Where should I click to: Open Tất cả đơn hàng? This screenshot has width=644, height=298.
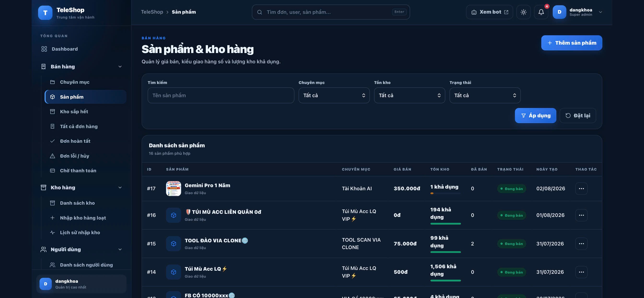[85, 126]
